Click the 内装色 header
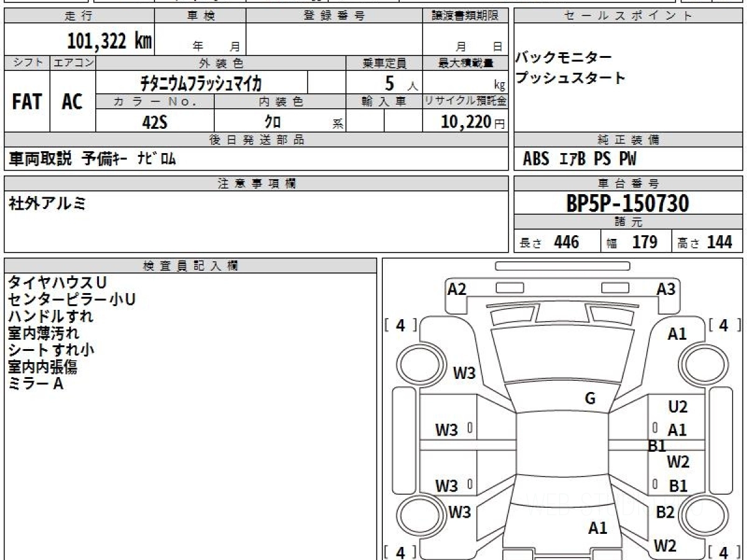This screenshot has height=560, width=747. coord(280,101)
